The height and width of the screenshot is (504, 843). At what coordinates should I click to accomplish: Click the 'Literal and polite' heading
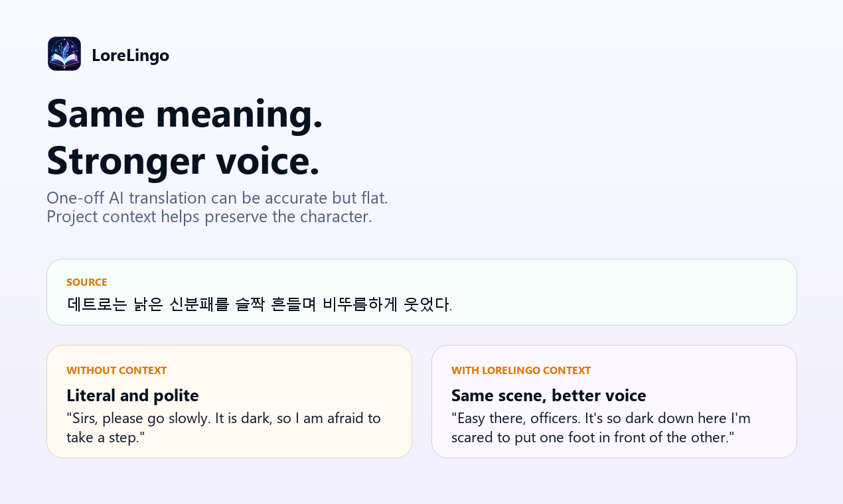[x=133, y=395]
